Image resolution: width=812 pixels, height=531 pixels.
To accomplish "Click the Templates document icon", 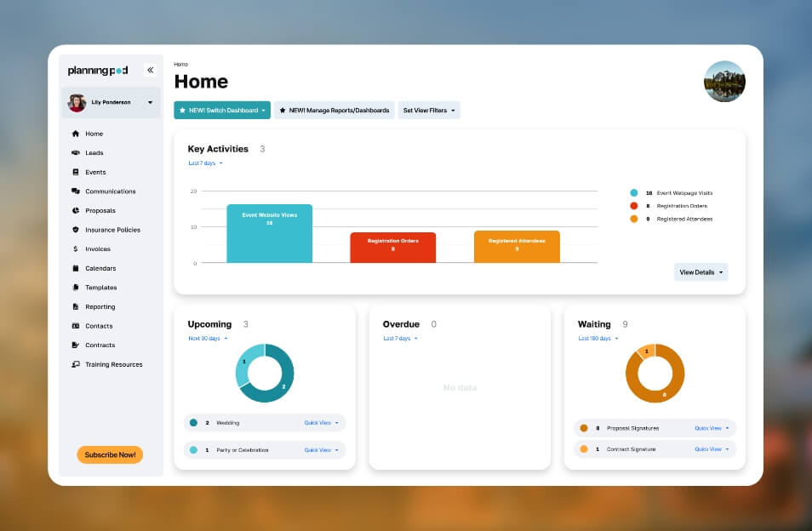I will (x=76, y=288).
